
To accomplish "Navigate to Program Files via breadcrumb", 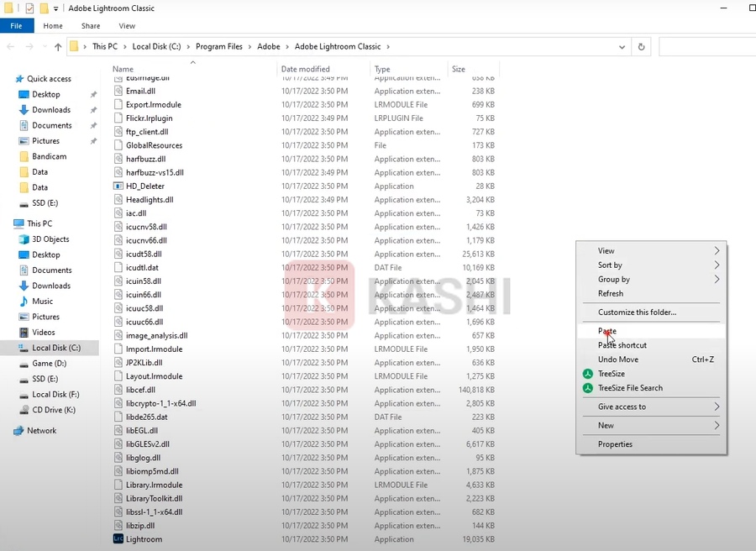I will coord(218,46).
